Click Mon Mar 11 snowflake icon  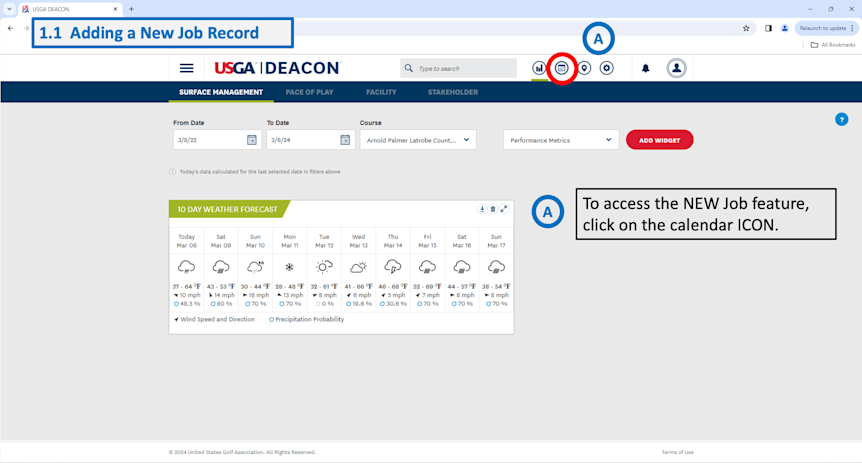click(x=289, y=267)
